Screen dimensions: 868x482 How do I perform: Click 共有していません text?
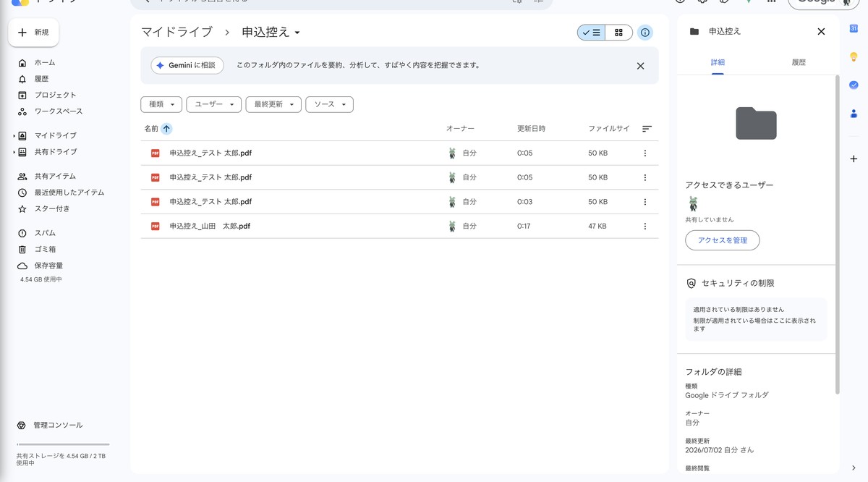[710, 219]
